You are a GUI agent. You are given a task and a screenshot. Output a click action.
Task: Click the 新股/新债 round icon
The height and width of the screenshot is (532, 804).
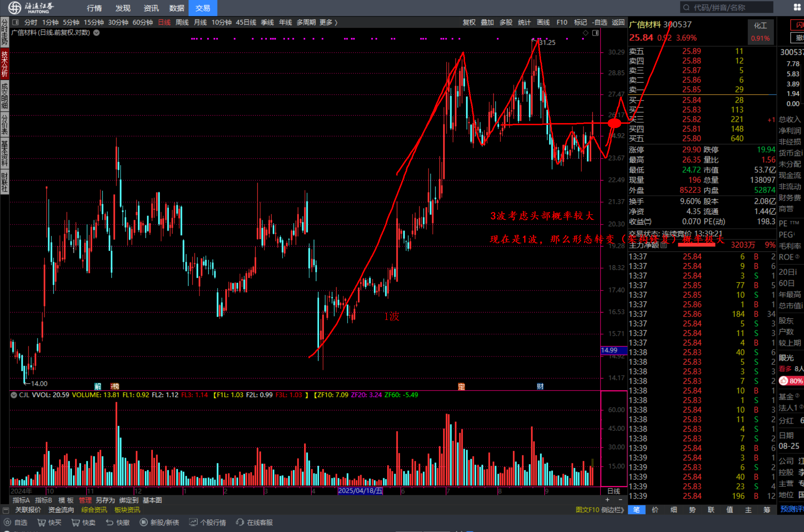[143, 522]
